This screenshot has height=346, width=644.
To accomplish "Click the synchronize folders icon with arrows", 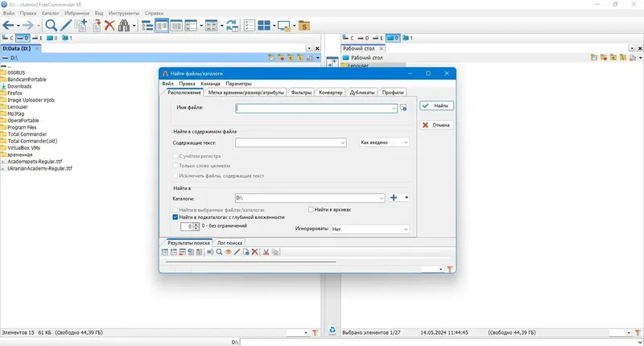I will 233,26.
